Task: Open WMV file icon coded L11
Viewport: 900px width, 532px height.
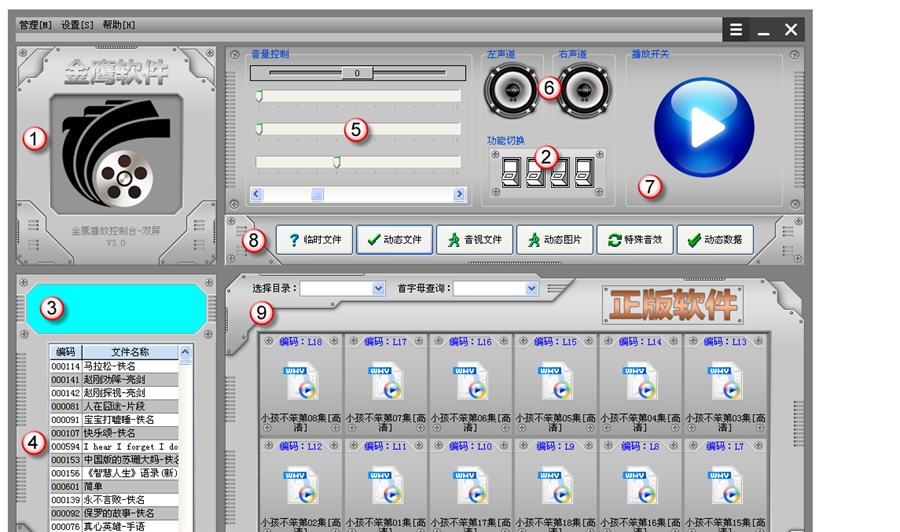Action: coord(386,486)
